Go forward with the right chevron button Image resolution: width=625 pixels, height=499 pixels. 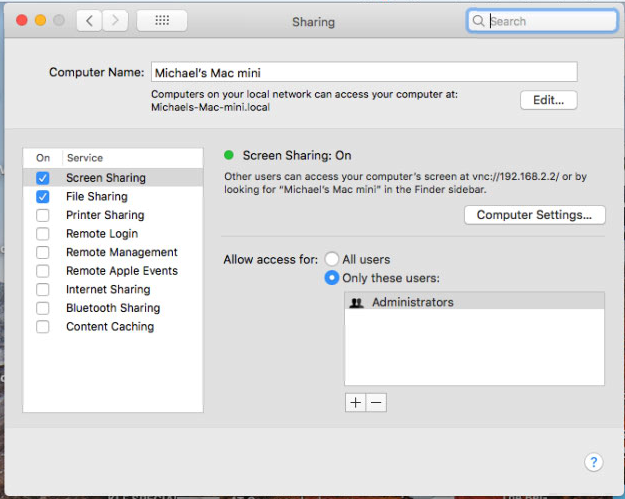(115, 20)
